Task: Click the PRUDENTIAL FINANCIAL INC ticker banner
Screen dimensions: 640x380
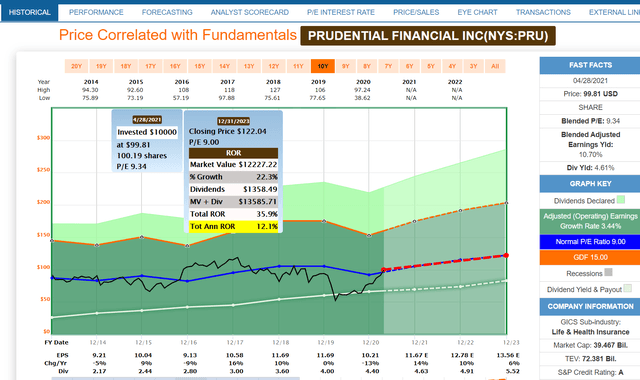Action: pos(428,36)
